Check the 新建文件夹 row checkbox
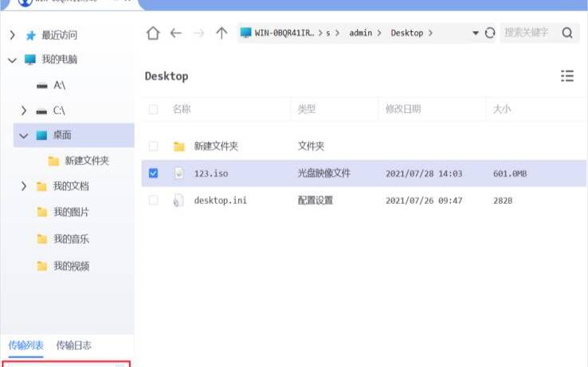 click(153, 146)
